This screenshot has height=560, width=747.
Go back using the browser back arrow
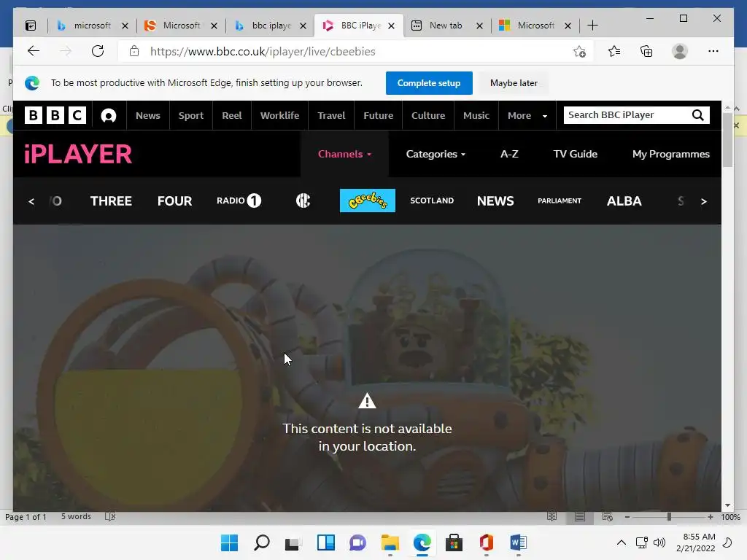click(34, 51)
